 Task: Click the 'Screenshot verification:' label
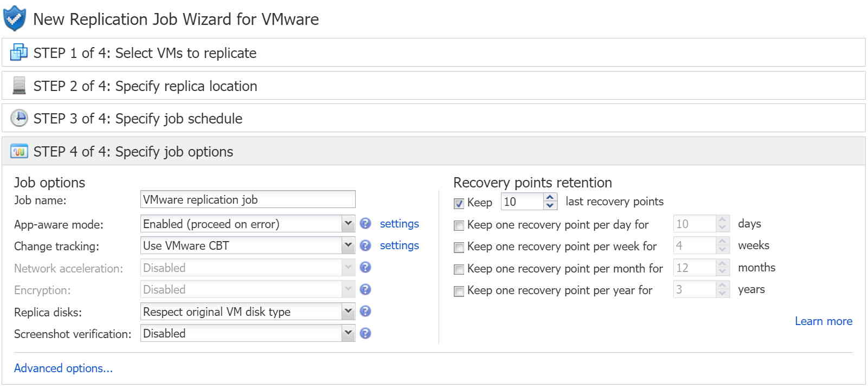pyautogui.click(x=73, y=334)
